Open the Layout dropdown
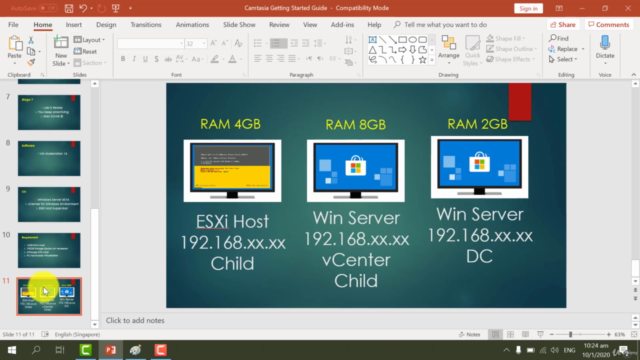The height and width of the screenshot is (360, 640). [89, 40]
